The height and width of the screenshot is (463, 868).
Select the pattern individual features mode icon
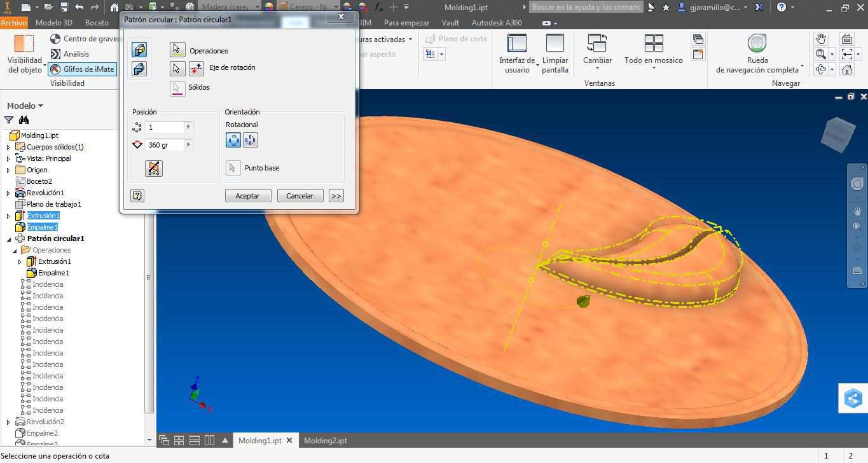[x=139, y=49]
